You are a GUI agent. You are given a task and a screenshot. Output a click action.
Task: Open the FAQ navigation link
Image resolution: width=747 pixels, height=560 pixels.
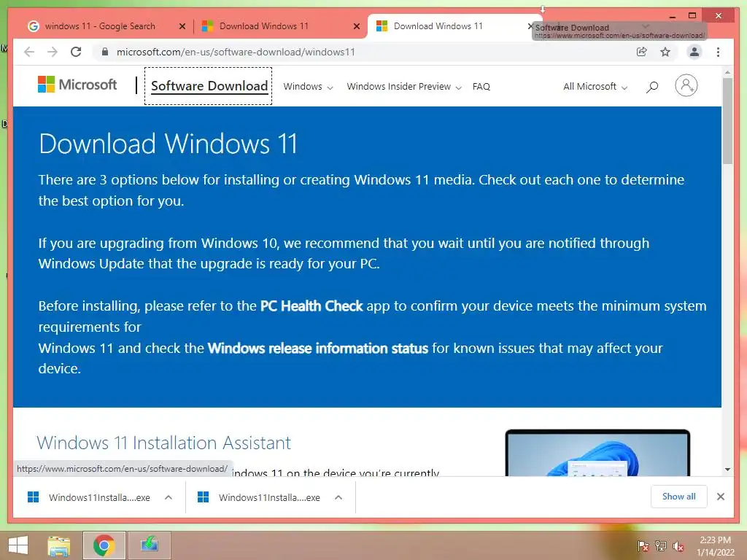481,87
